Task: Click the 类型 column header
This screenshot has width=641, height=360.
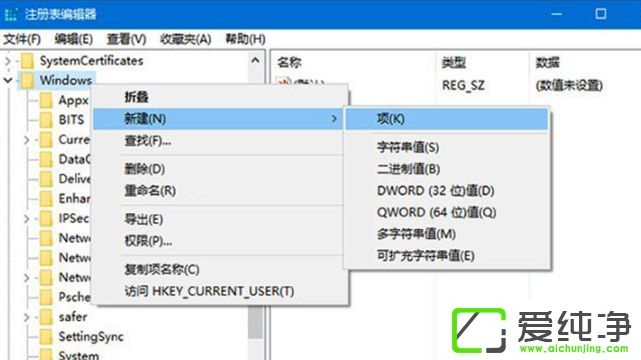Action: [454, 63]
